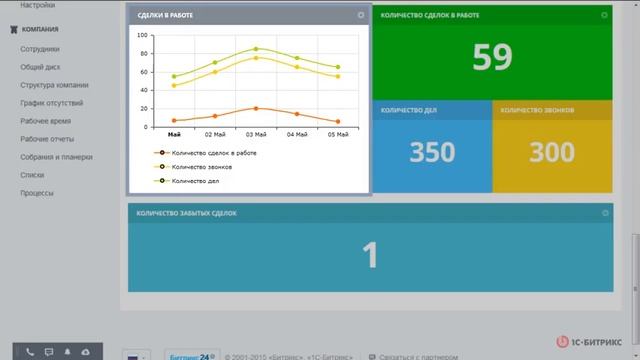The height and width of the screenshot is (360, 640).
Task: Open Сотрудники in the sidebar
Action: tap(40, 49)
